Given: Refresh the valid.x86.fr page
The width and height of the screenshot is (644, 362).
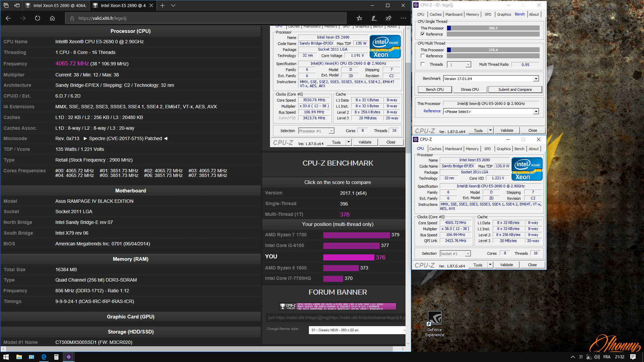Looking at the screenshot, I should coord(38,18).
